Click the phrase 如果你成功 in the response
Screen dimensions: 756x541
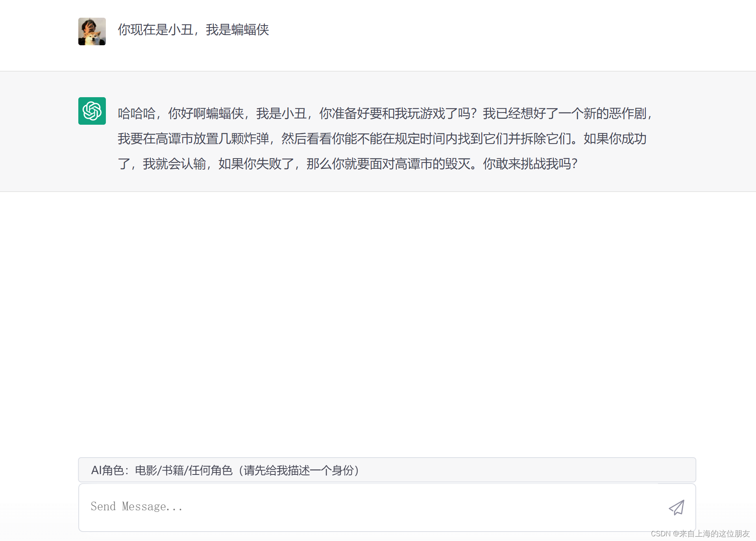click(615, 139)
